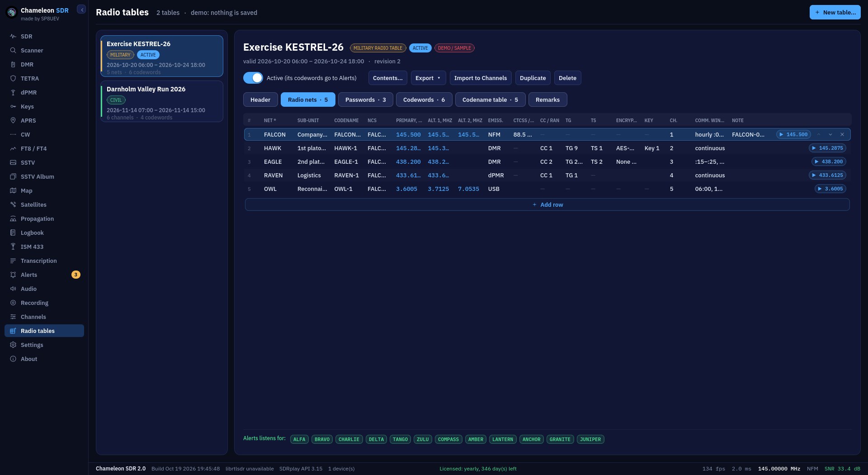Select the Remarks tab
The height and width of the screenshot is (475, 868).
point(547,100)
